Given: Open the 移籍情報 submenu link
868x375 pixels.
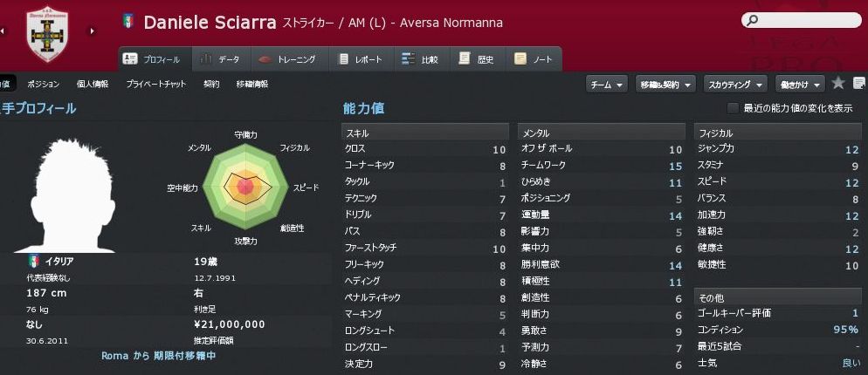Looking at the screenshot, I should (x=251, y=84).
